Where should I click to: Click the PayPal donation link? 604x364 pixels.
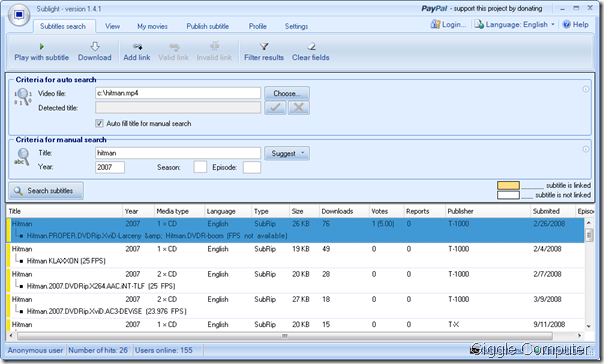pyautogui.click(x=482, y=8)
